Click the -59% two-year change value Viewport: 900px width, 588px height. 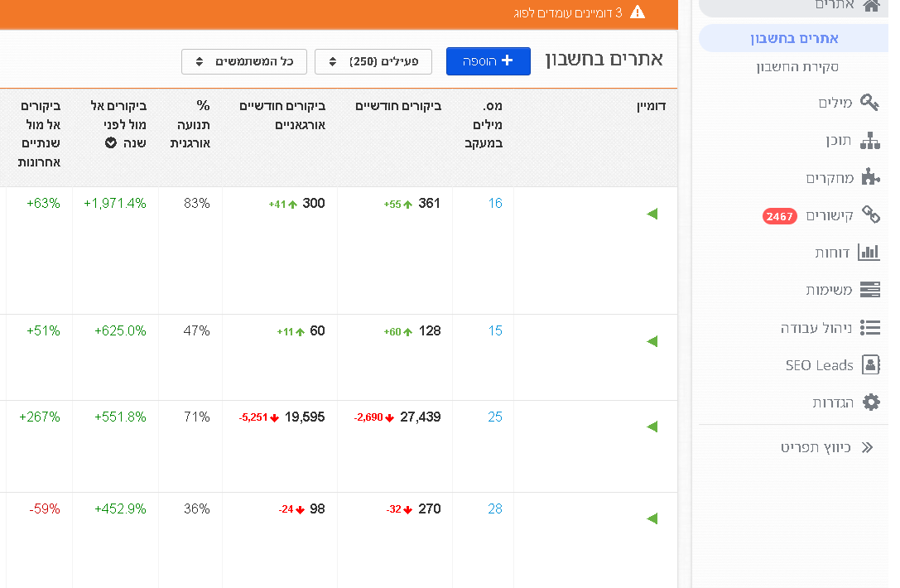[x=45, y=508]
